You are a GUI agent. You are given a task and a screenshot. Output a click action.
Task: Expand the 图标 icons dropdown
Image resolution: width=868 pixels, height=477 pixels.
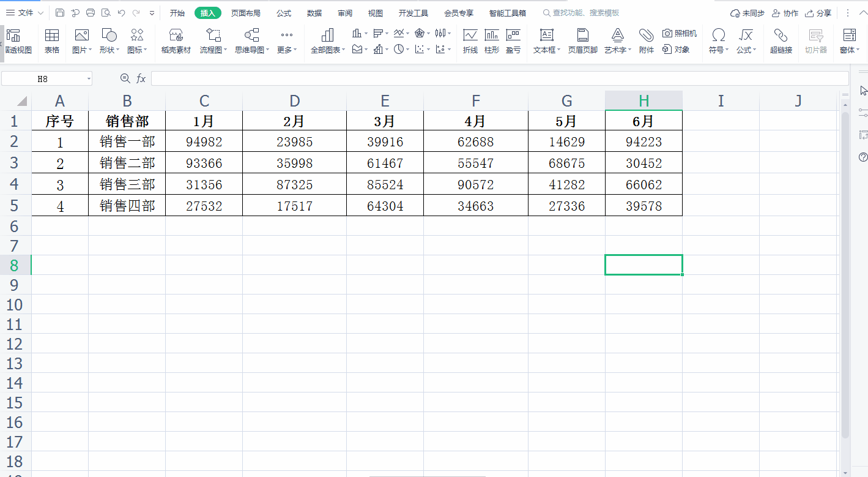pos(137,42)
